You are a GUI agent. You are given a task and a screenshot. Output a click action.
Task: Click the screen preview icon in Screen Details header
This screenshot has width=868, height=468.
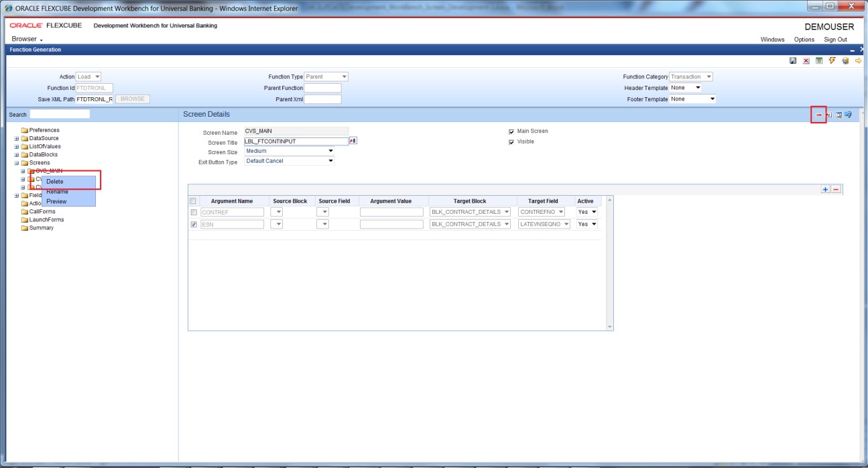[839, 115]
